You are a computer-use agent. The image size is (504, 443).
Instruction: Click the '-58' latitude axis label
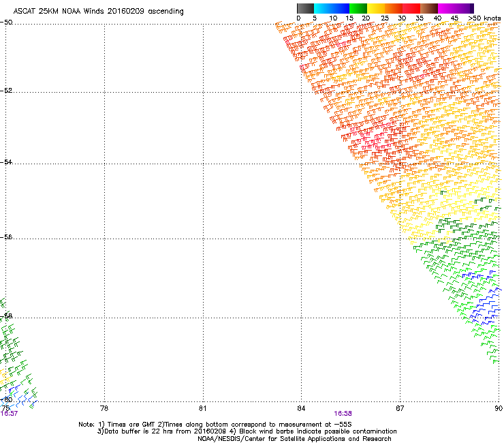[x=6, y=316]
